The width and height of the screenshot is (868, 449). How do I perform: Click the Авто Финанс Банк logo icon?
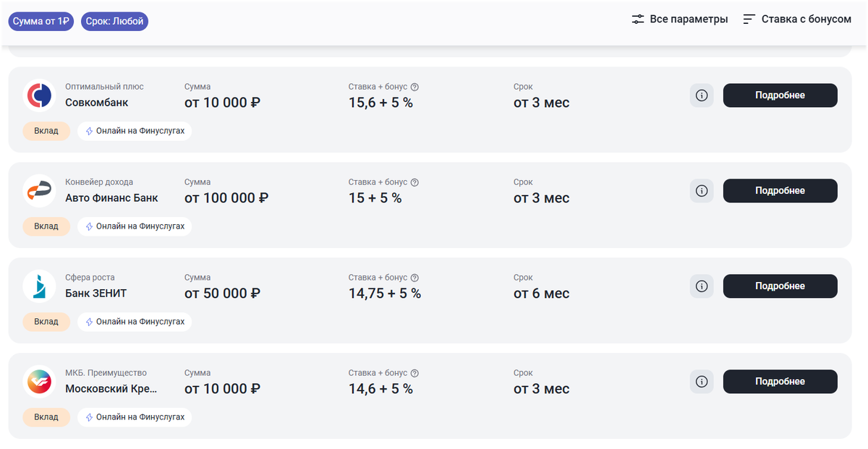tap(39, 191)
